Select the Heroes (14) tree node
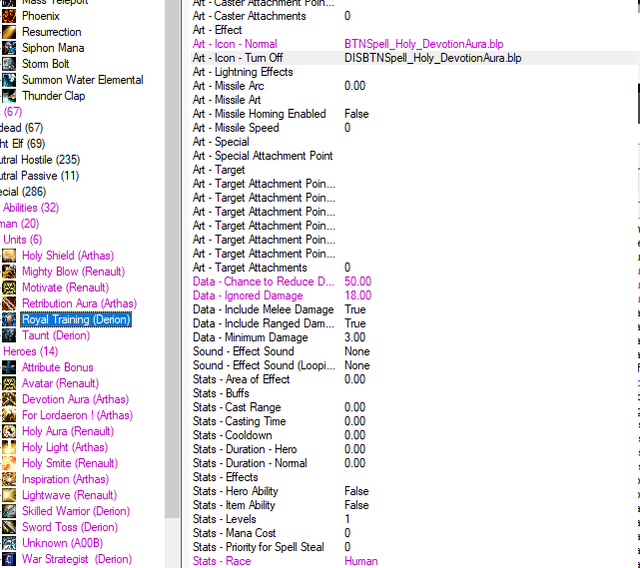The height and width of the screenshot is (568, 640). pos(30,351)
